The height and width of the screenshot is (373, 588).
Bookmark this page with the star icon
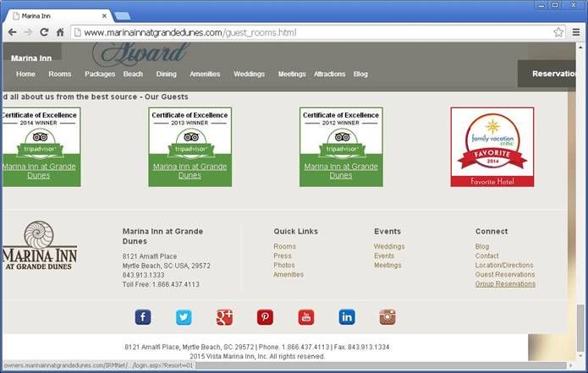coord(558,32)
